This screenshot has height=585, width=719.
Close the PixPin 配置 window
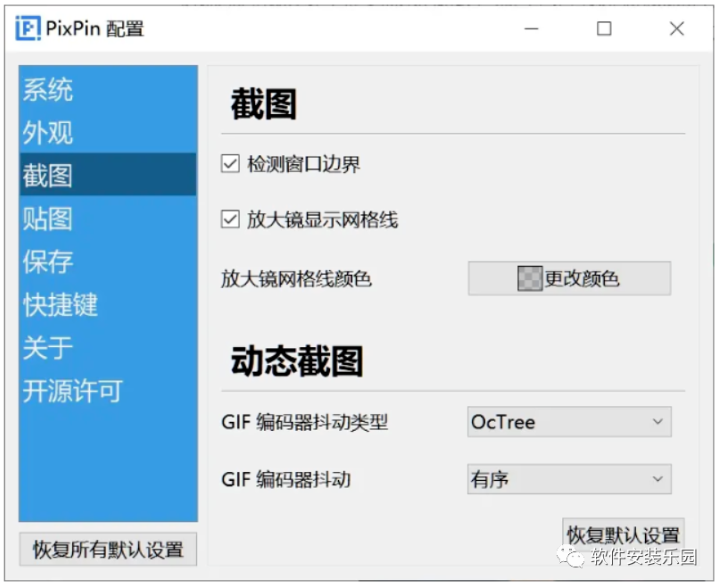(x=677, y=29)
